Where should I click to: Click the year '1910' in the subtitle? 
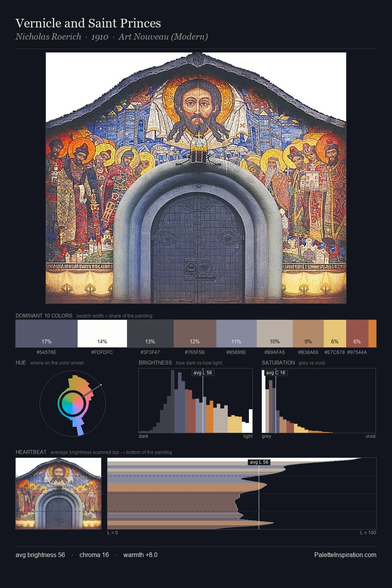pos(100,36)
